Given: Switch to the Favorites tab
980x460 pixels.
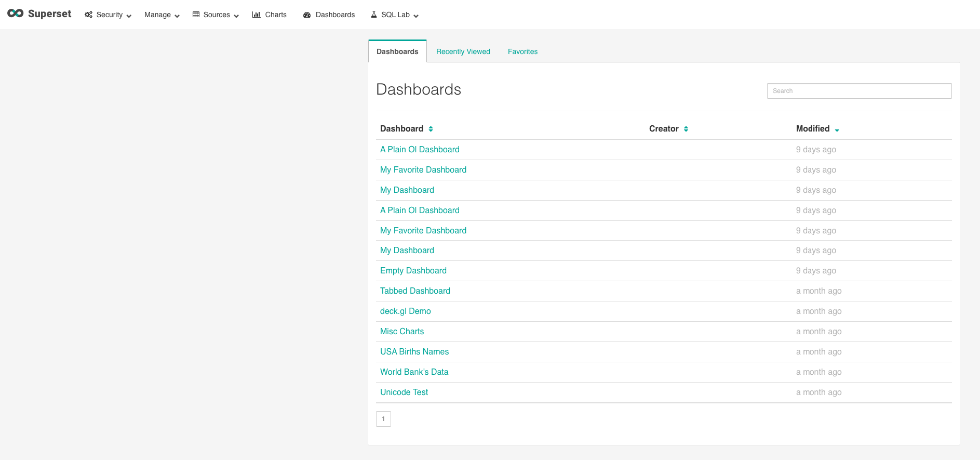Looking at the screenshot, I should 522,51.
